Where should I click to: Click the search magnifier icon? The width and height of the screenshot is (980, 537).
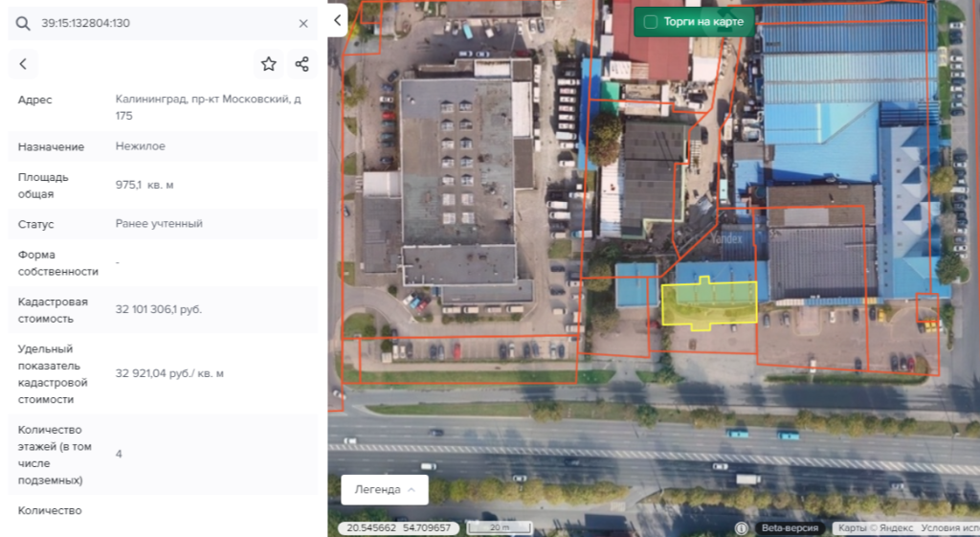click(23, 24)
